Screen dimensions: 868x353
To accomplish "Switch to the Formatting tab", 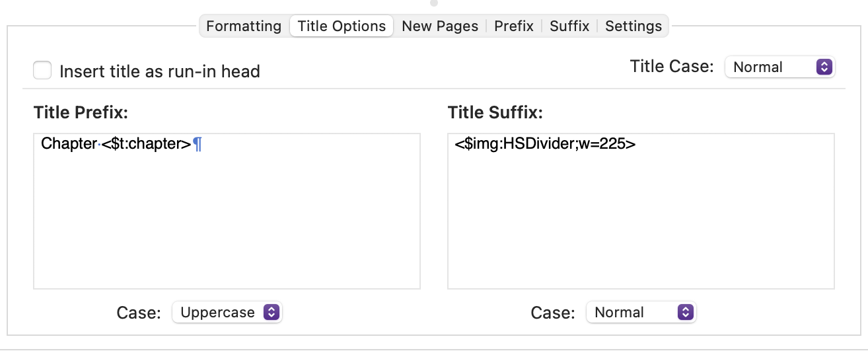I will (244, 26).
